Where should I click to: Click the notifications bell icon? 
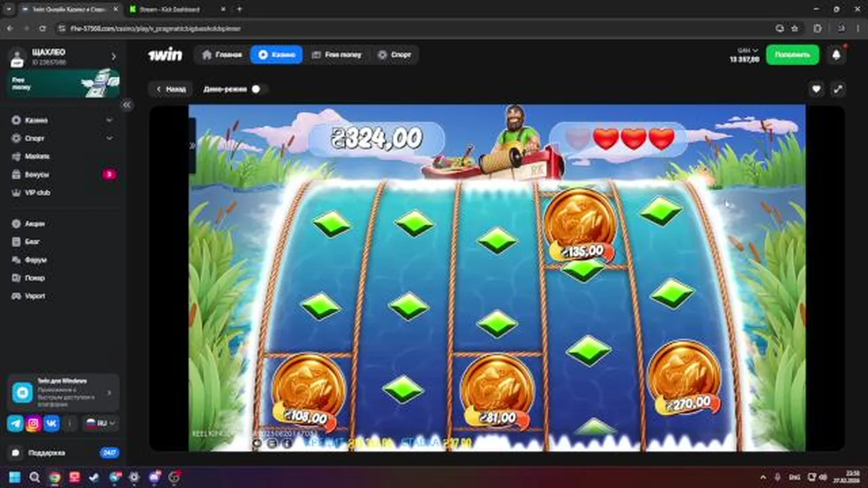(836, 55)
